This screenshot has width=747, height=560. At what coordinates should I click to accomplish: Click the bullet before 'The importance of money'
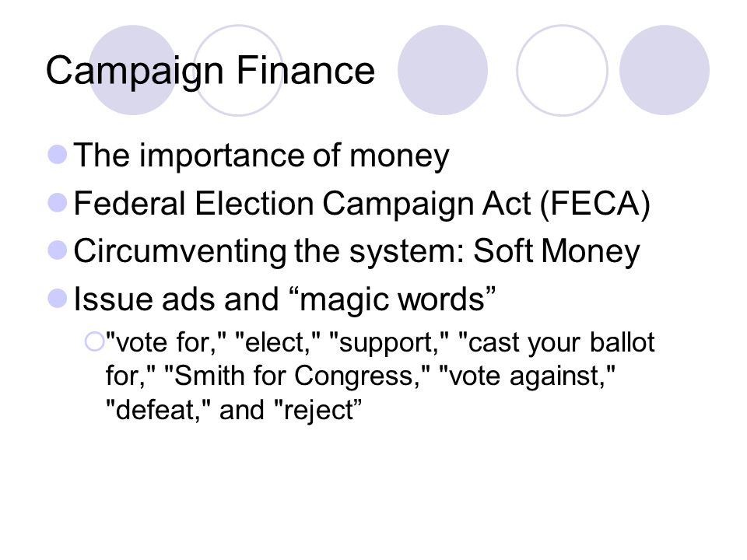click(58, 155)
